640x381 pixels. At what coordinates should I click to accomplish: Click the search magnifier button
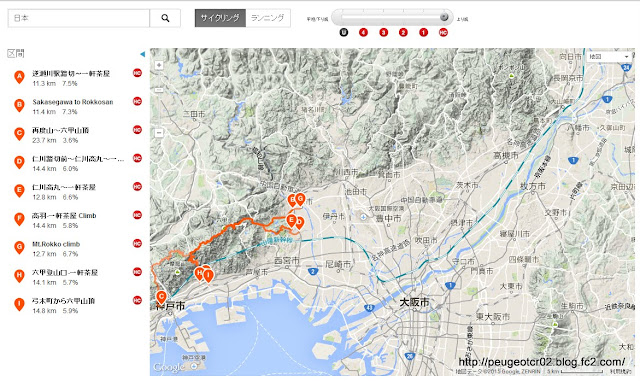[x=165, y=18]
